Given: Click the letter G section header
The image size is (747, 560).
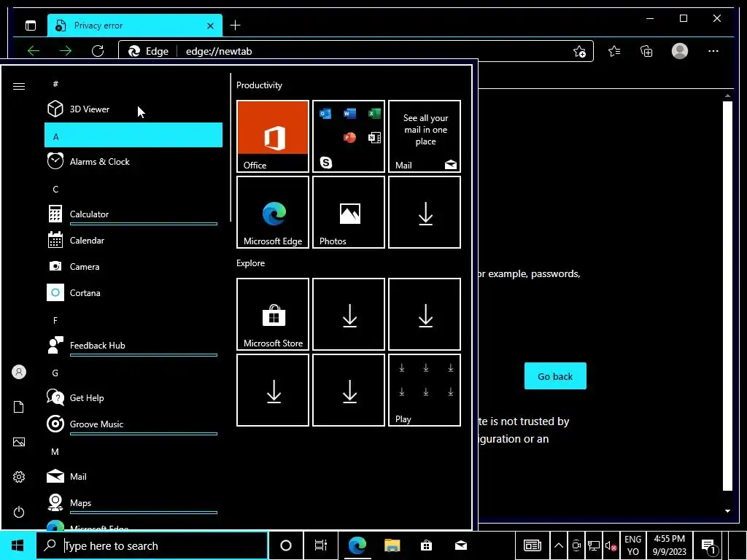Looking at the screenshot, I should [133, 371].
